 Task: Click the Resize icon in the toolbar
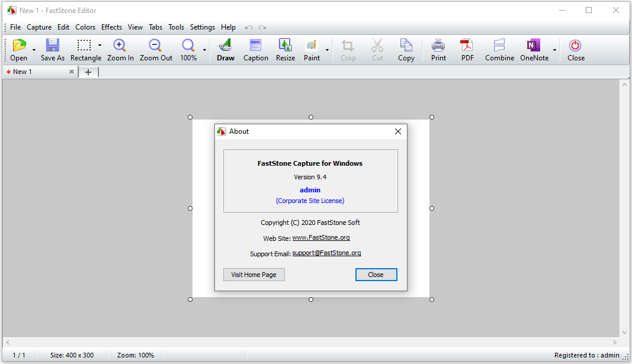pos(285,45)
